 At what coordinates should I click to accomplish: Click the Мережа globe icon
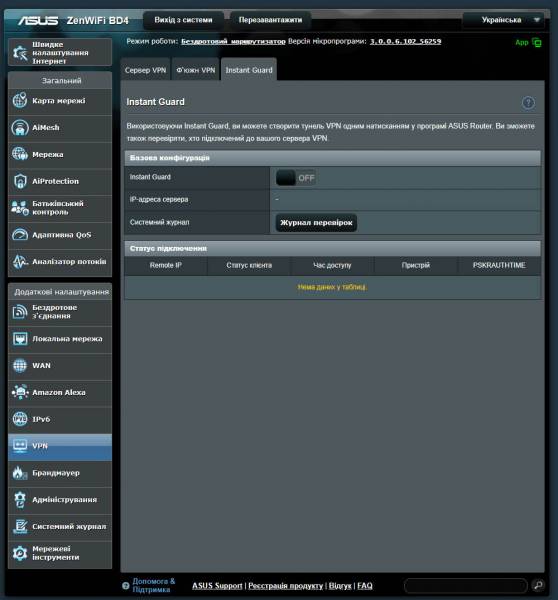[x=20, y=154]
